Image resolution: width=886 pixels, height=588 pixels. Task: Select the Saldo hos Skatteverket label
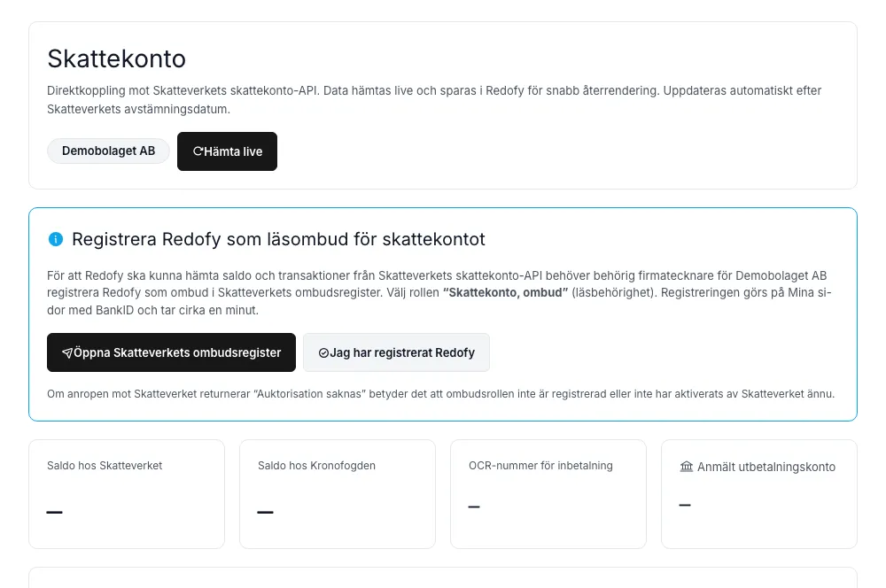pos(105,466)
